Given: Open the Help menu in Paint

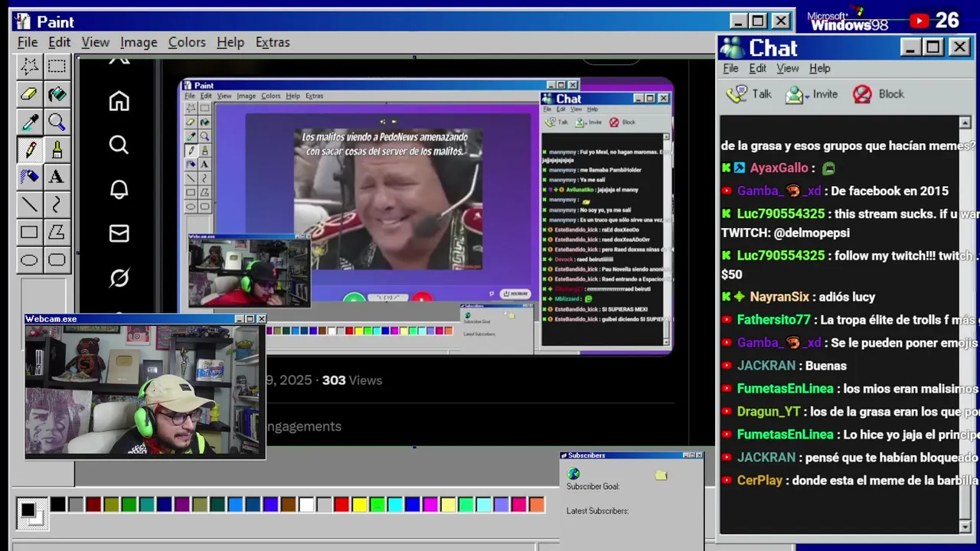Looking at the screenshot, I should pyautogui.click(x=230, y=42).
